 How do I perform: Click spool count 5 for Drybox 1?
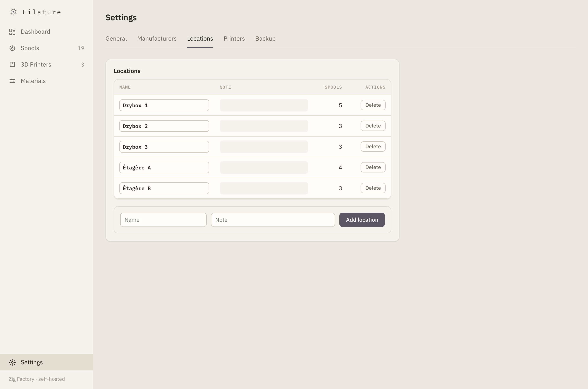pyautogui.click(x=340, y=105)
